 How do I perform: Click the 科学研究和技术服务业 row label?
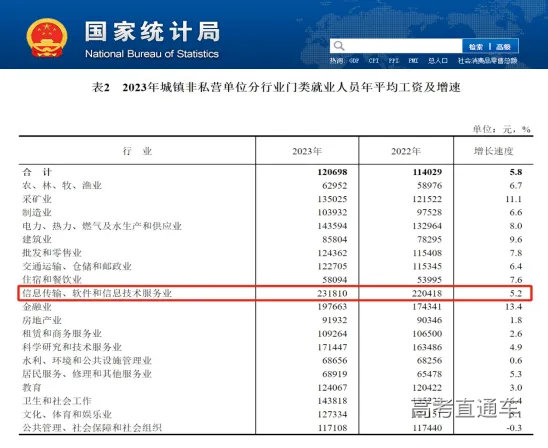click(72, 347)
